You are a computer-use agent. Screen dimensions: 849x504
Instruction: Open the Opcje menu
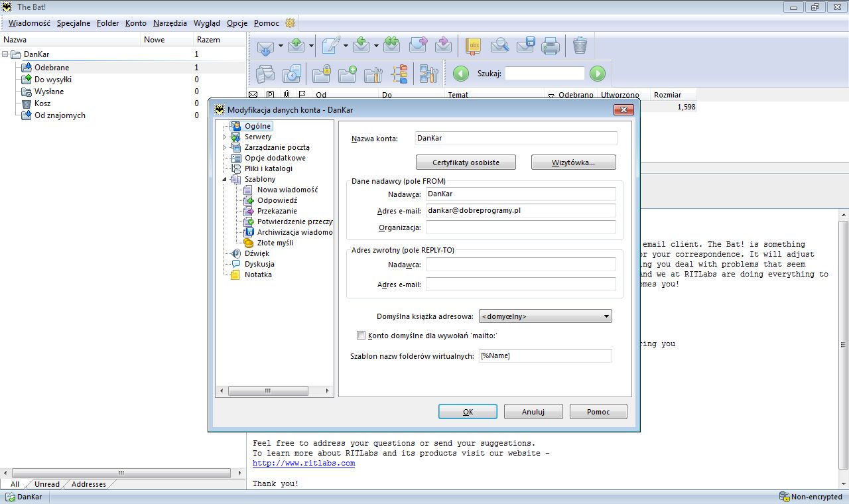pyautogui.click(x=237, y=23)
